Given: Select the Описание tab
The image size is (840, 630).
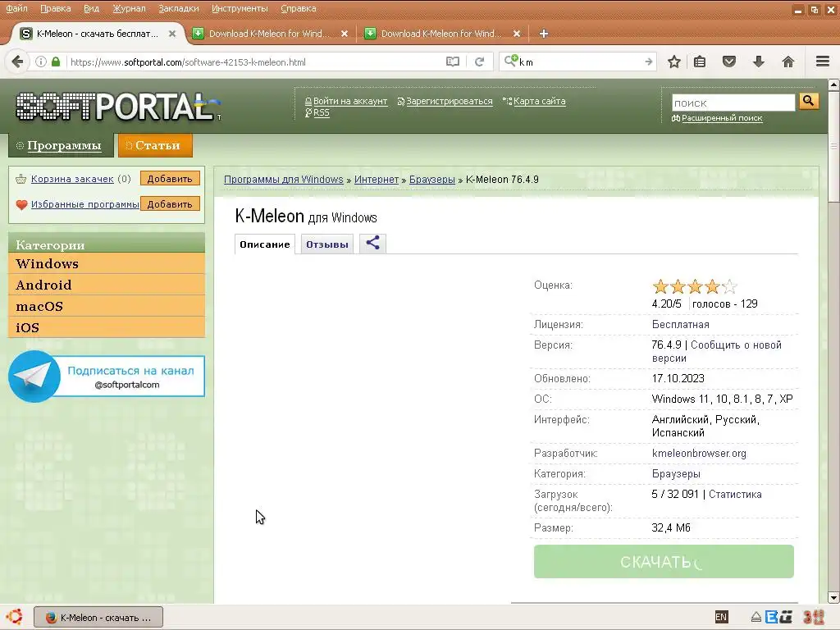Looking at the screenshot, I should pyautogui.click(x=265, y=244).
